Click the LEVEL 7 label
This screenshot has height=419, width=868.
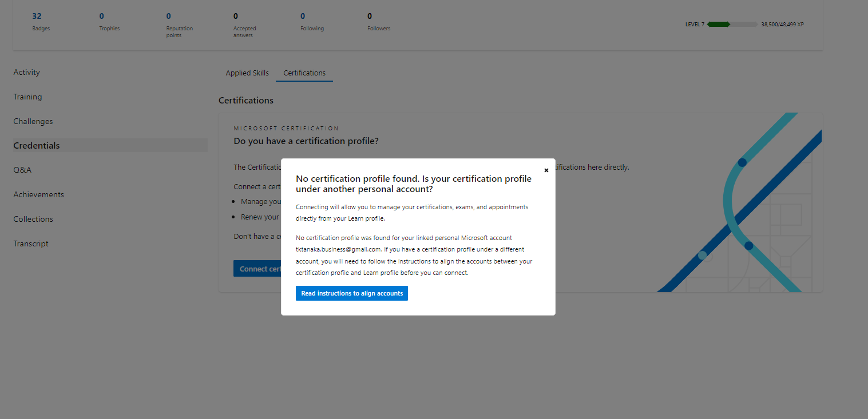(x=695, y=25)
